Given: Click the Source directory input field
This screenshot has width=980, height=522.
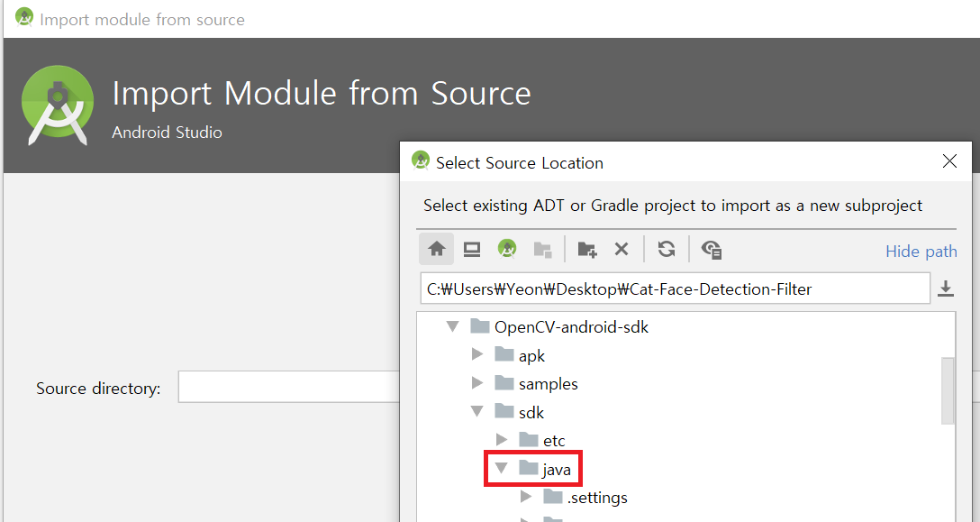Looking at the screenshot, I should pyautogui.click(x=289, y=388).
